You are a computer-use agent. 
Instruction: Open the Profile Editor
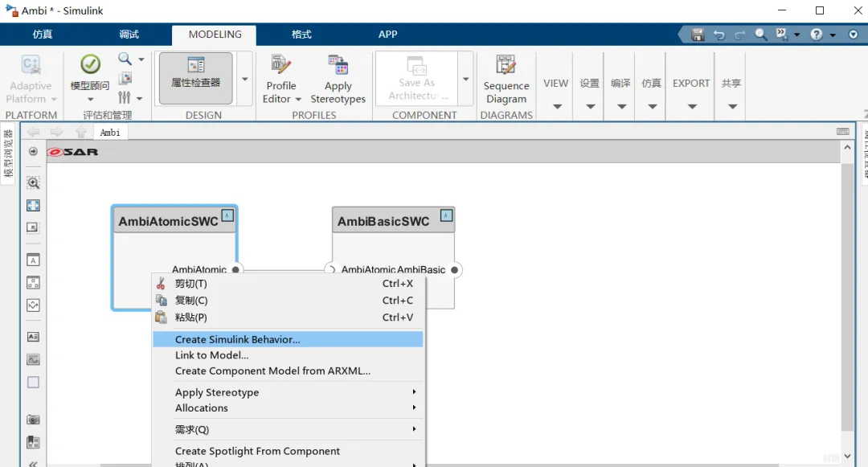pyautogui.click(x=281, y=79)
